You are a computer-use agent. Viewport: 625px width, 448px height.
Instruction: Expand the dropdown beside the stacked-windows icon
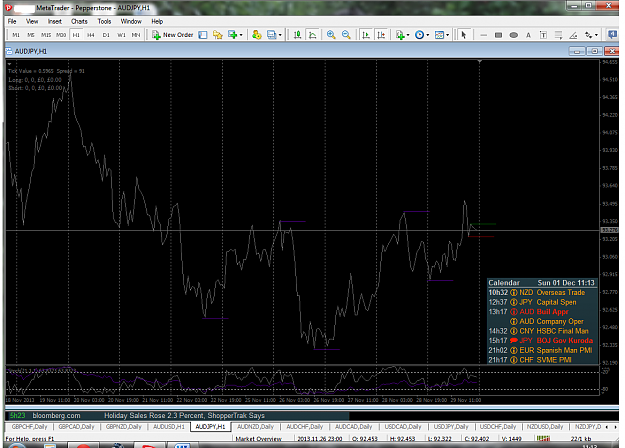click(x=280, y=35)
